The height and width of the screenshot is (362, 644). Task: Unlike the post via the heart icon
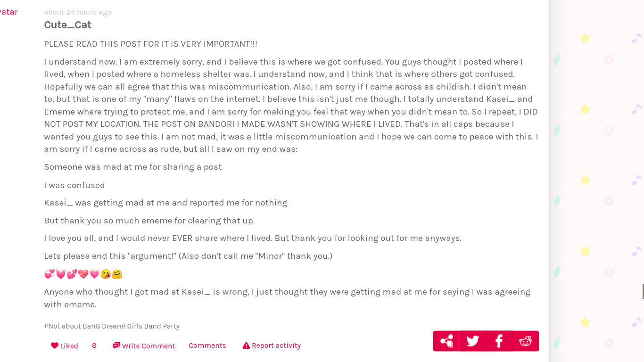[x=55, y=346]
